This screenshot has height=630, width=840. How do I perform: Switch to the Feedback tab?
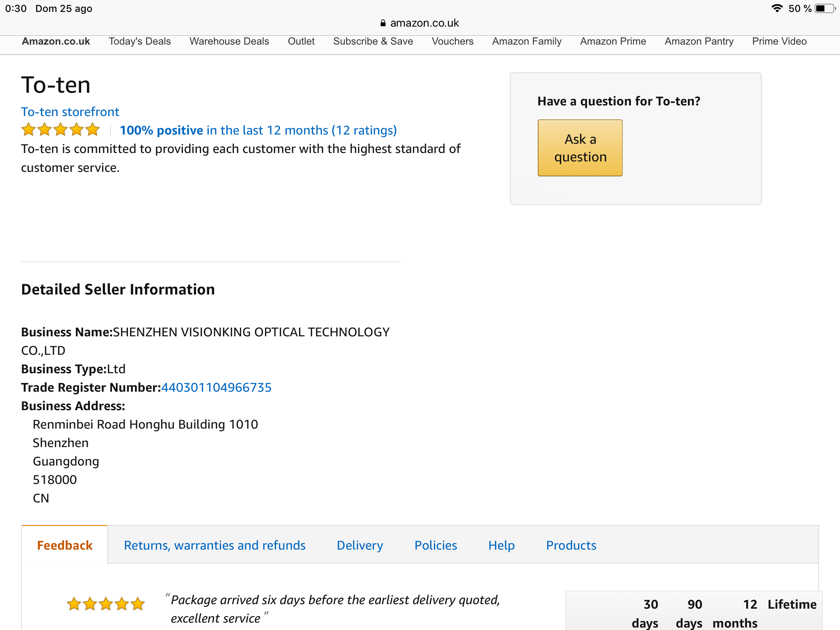pyautogui.click(x=65, y=545)
